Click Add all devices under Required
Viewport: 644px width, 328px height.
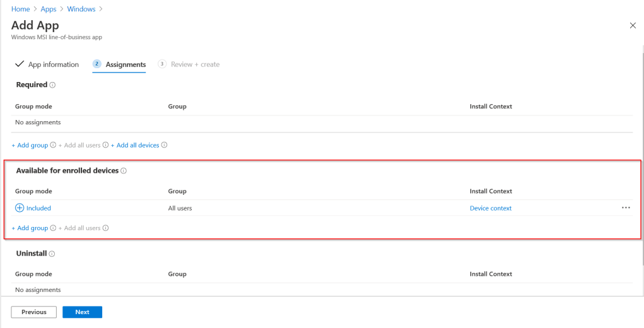click(x=135, y=146)
